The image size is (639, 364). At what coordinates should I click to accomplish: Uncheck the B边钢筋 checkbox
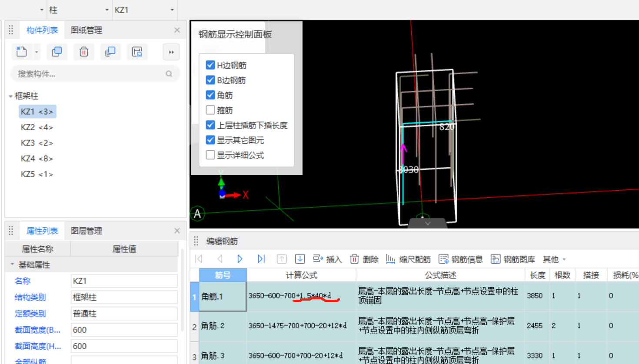(210, 80)
